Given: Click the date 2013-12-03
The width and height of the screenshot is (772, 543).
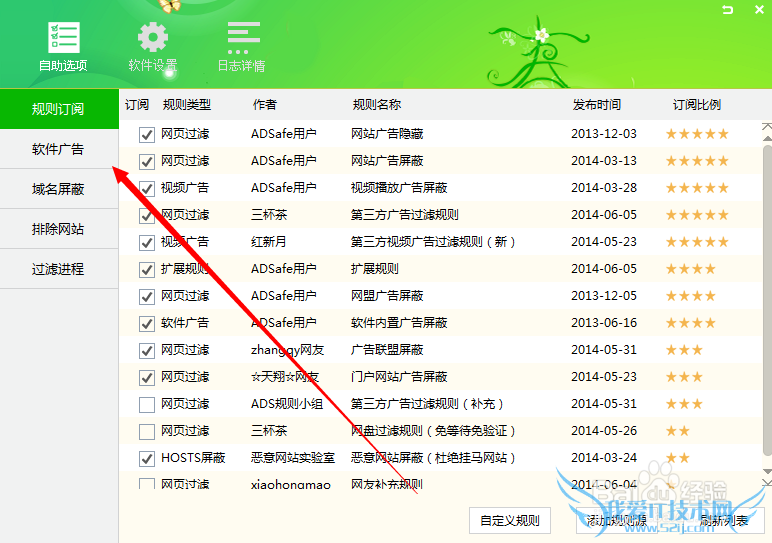Looking at the screenshot, I should (604, 134).
